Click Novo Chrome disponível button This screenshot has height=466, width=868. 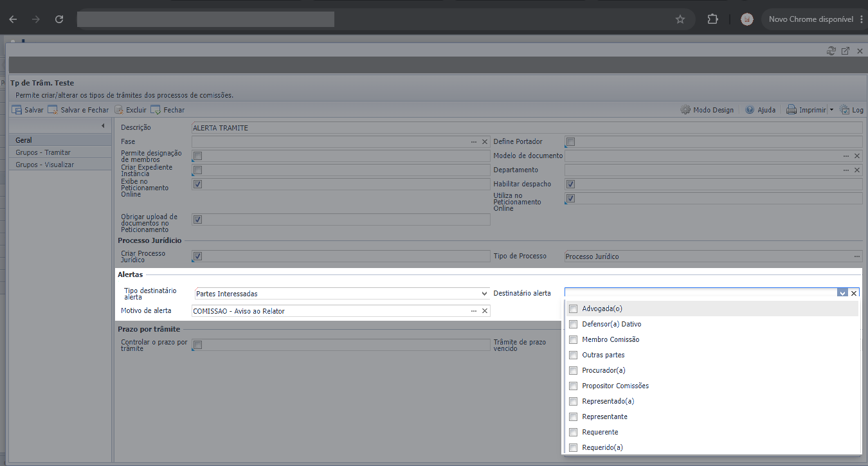811,19
